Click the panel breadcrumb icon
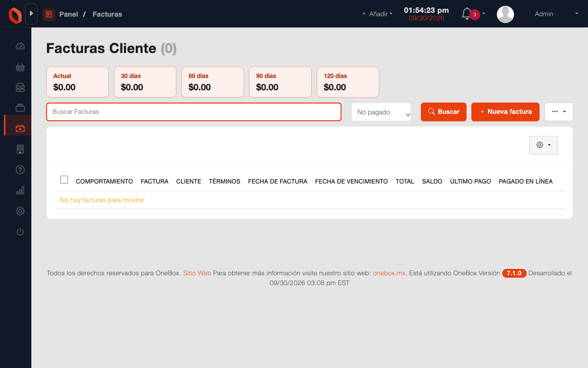Screen dimensions: 588x368 pyautogui.click(x=49, y=14)
